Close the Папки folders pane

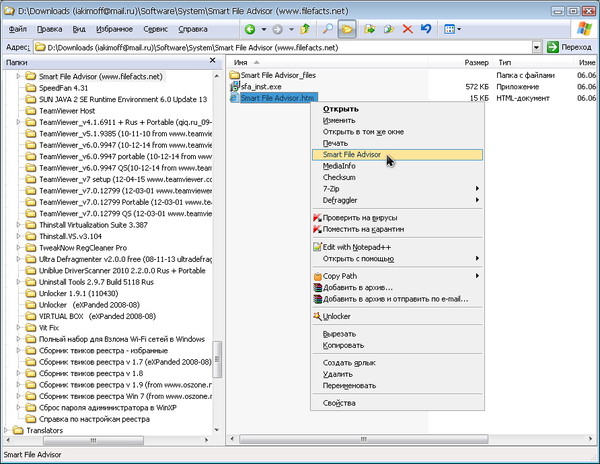(213, 60)
